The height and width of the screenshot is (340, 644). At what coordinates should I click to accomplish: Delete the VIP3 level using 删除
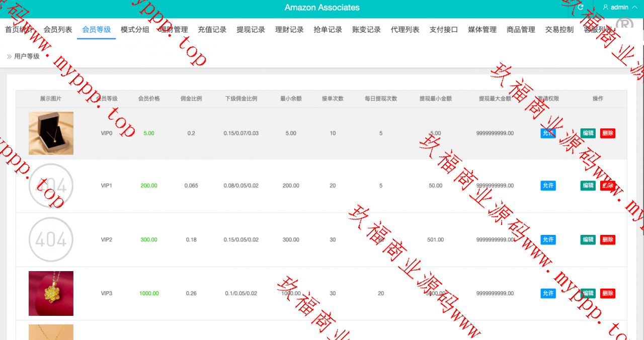608,293
